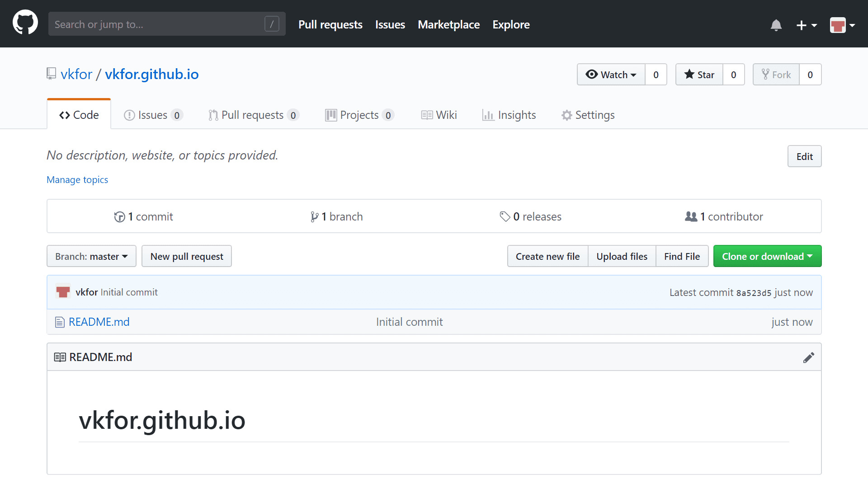The height and width of the screenshot is (488, 868).
Task: Click the Manage topics link
Action: click(77, 180)
